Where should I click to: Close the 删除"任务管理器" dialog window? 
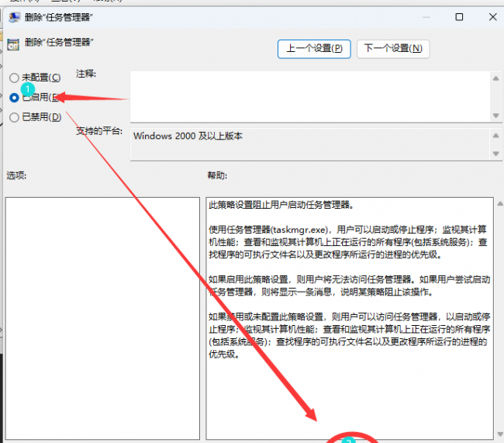[492, 17]
